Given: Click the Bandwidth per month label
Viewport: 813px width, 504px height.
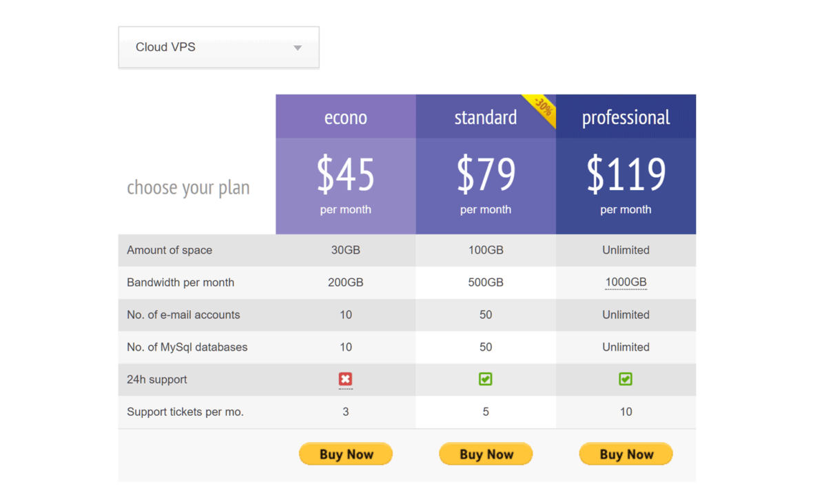Looking at the screenshot, I should 181,282.
